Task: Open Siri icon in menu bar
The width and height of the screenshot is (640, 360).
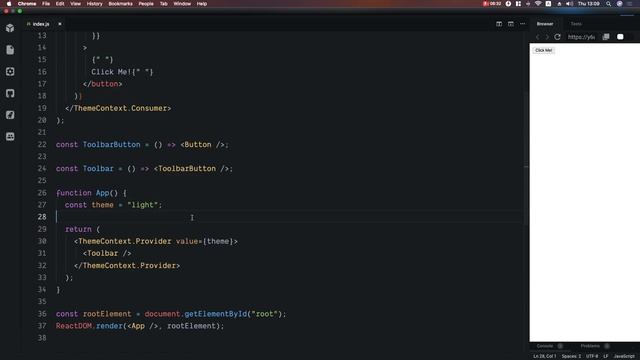Action: click(620, 4)
